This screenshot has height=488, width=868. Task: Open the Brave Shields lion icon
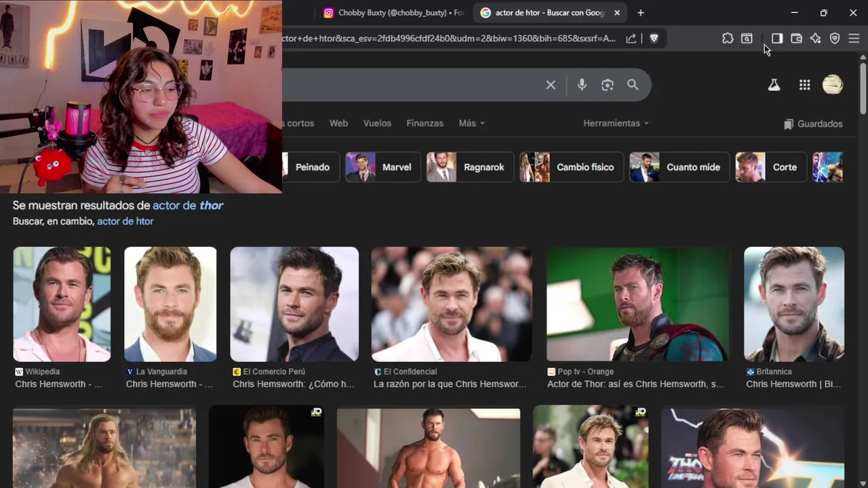(654, 39)
